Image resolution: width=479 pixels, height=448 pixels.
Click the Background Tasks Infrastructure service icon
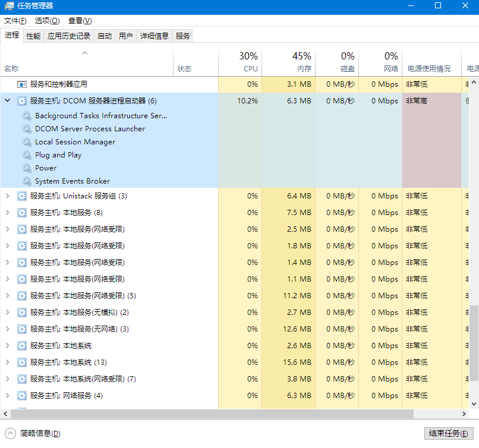27,116
